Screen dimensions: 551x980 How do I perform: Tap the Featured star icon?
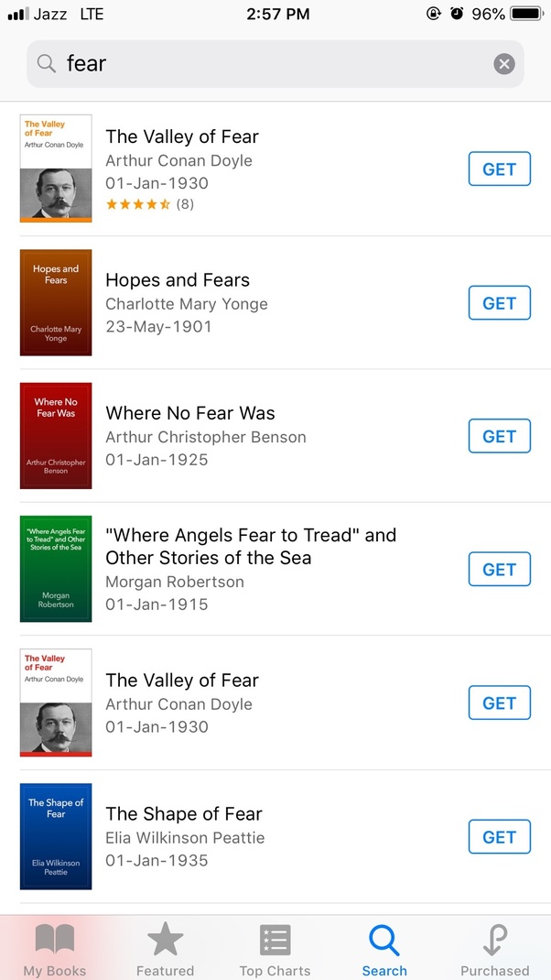(x=165, y=939)
